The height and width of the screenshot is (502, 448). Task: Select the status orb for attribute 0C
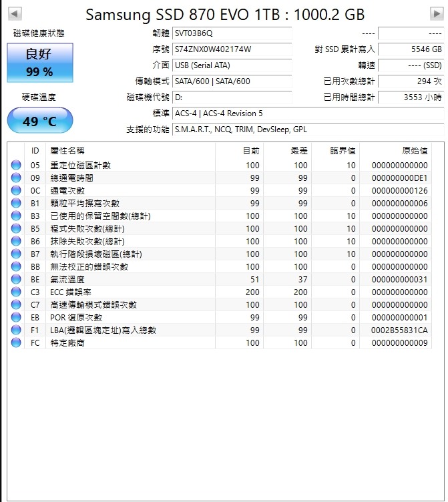16,190
